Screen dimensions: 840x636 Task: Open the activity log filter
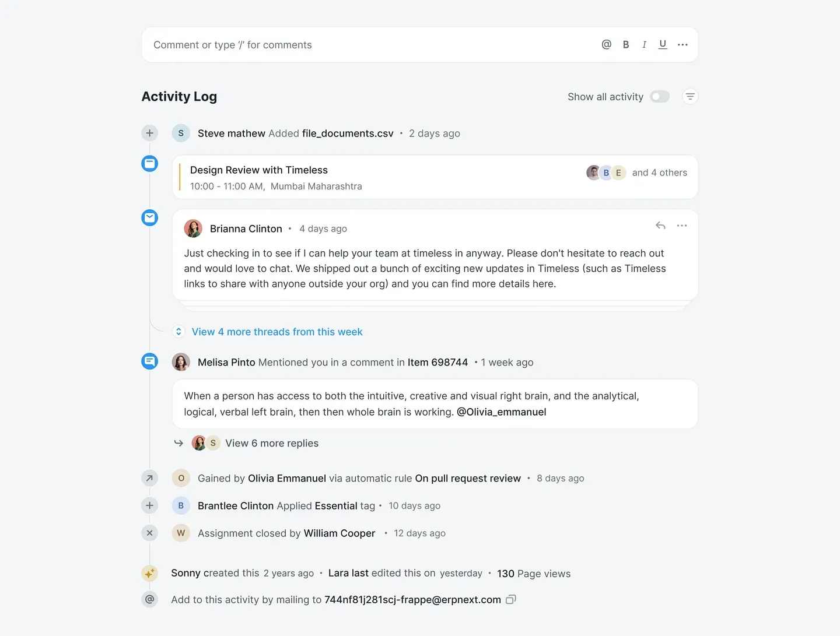pyautogui.click(x=690, y=97)
